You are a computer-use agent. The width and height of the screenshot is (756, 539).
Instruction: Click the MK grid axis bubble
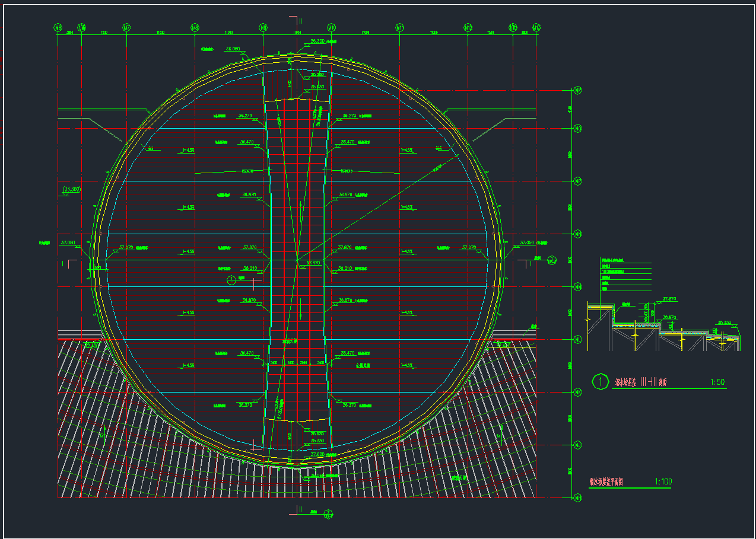(x=577, y=393)
